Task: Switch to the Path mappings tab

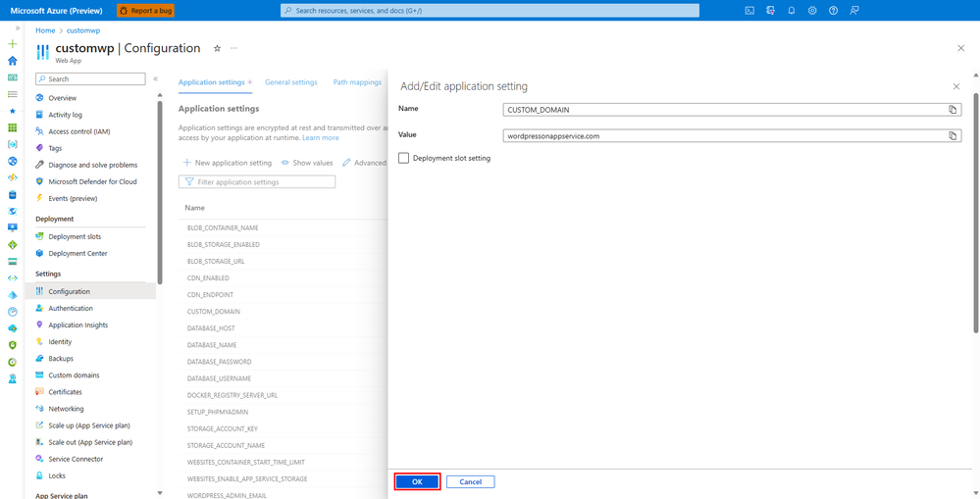Action: tap(357, 82)
